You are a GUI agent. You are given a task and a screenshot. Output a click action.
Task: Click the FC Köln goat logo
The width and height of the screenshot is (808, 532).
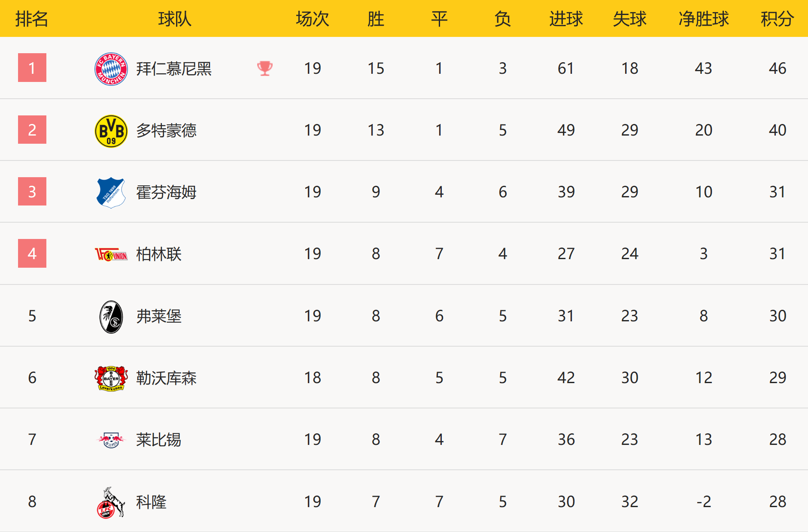[x=110, y=502]
